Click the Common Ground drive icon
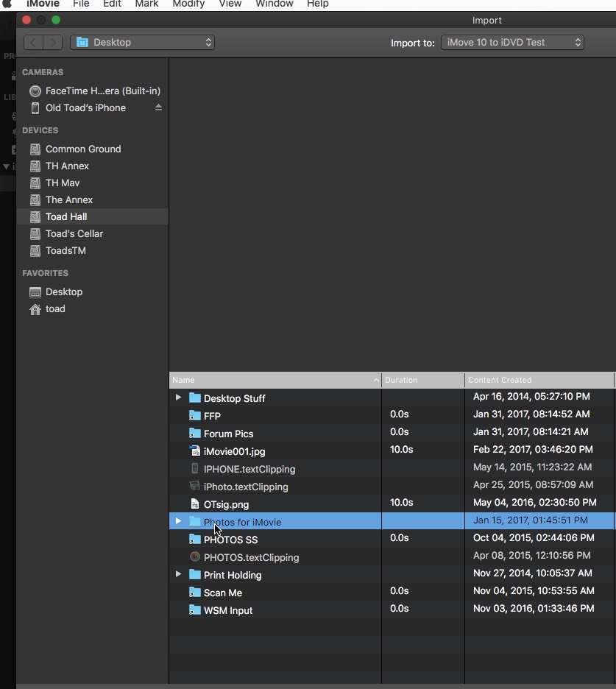 tap(35, 149)
